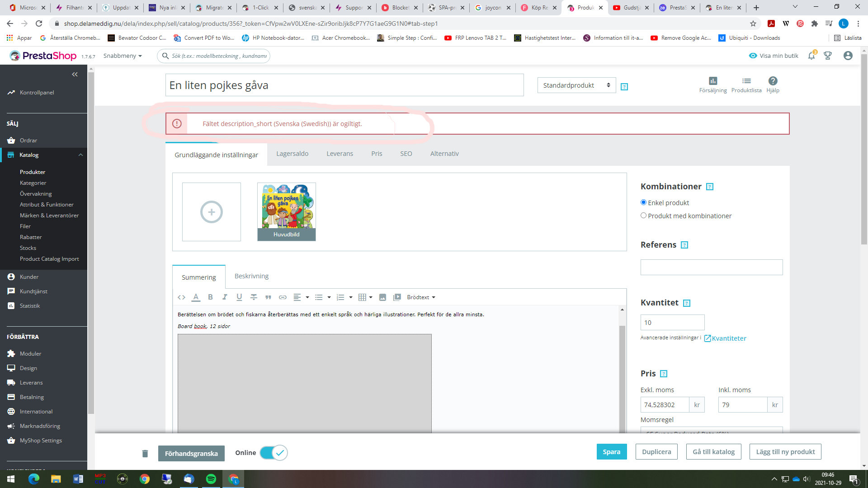Switch to the Lagersaldo tab
The height and width of the screenshot is (488, 868).
click(292, 154)
